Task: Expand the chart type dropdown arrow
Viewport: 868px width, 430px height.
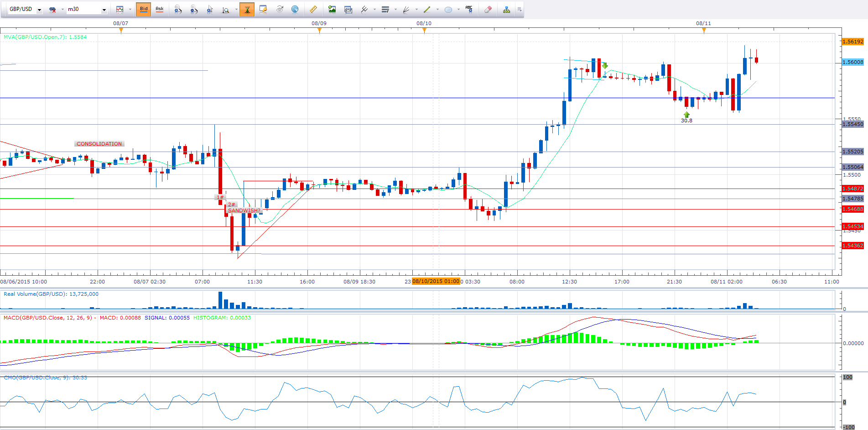Action: [x=130, y=10]
